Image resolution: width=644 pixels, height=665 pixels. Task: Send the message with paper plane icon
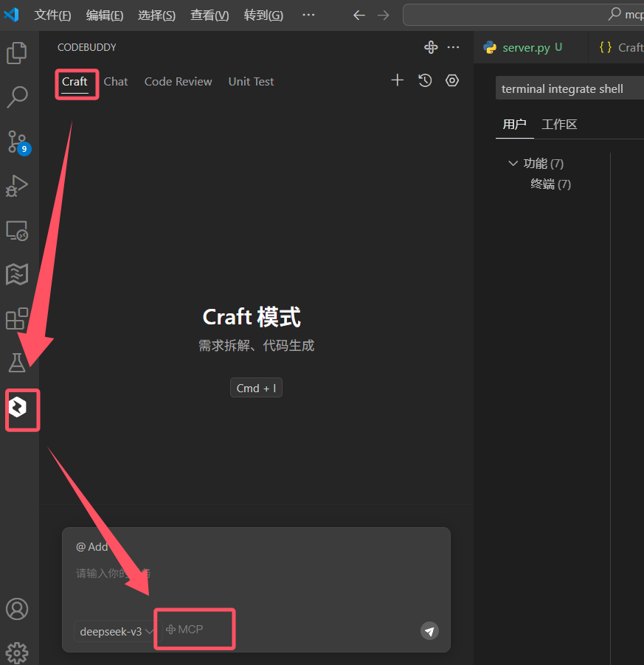click(x=429, y=631)
